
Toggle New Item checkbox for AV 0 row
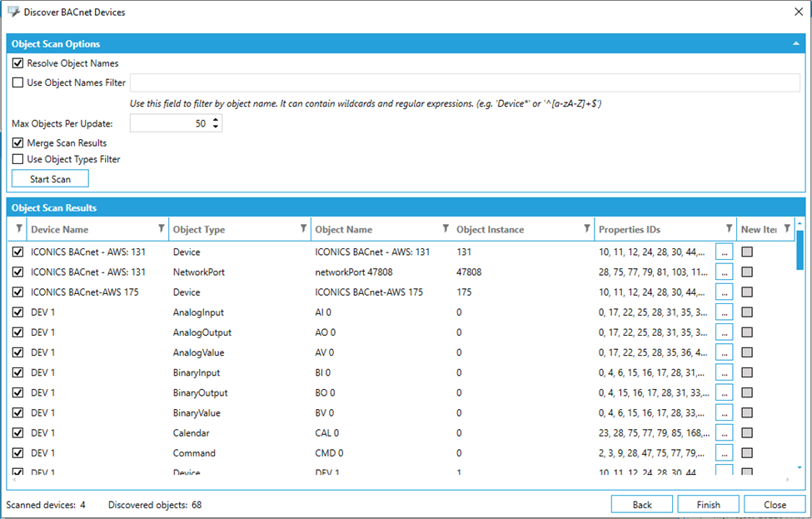(747, 352)
